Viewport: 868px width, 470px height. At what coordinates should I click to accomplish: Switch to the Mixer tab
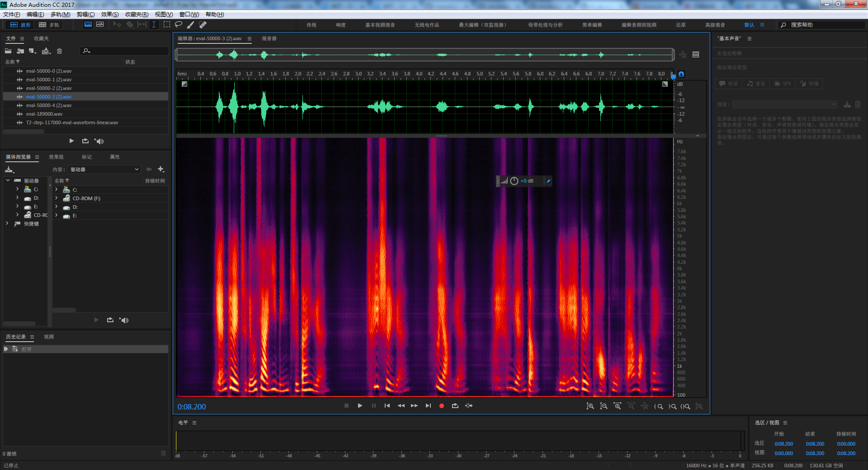click(269, 38)
